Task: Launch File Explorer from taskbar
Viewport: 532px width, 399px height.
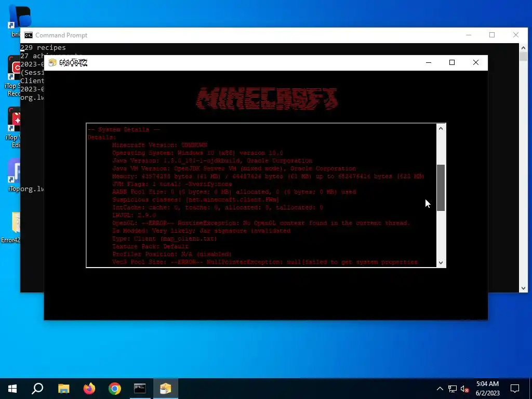Action: [63, 389]
